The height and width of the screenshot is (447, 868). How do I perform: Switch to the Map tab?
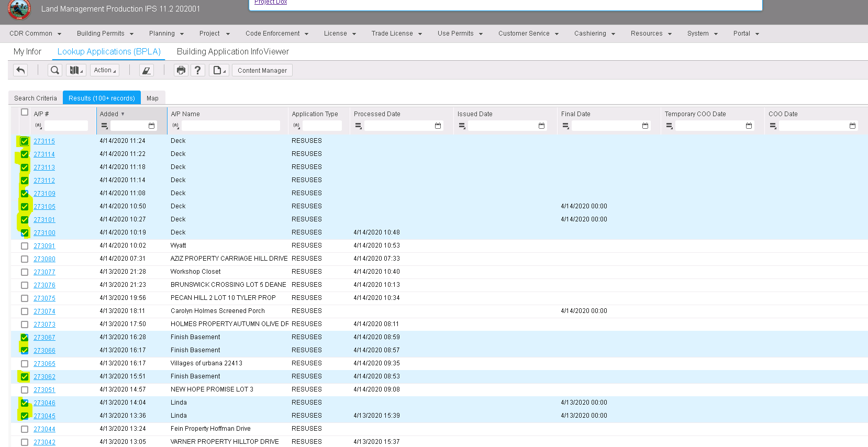pos(152,98)
